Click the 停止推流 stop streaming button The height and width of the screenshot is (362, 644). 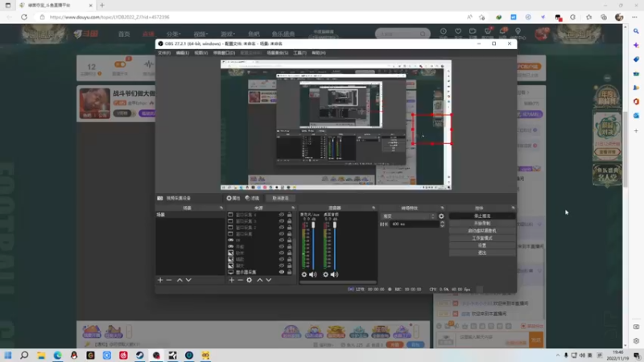coord(482,216)
